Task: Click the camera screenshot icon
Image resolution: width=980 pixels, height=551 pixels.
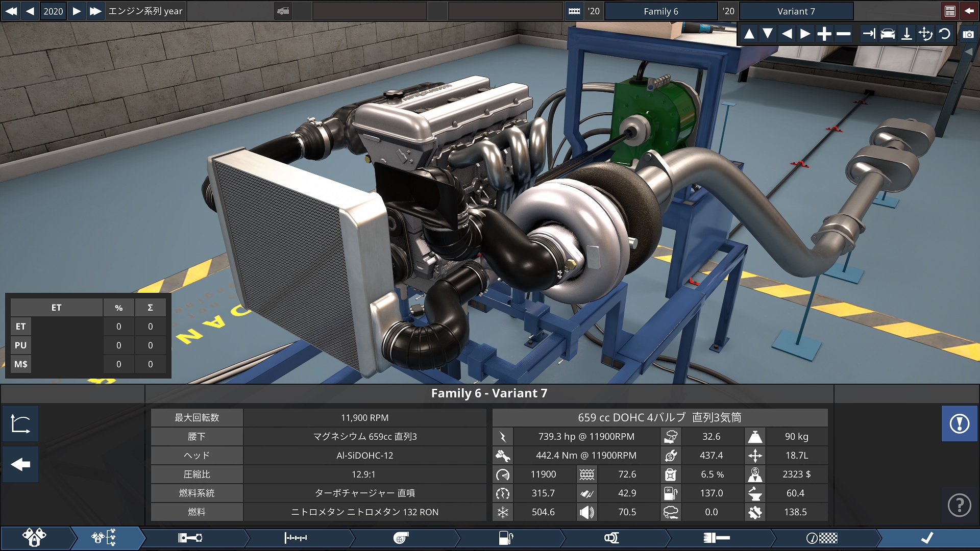Action: tap(968, 34)
